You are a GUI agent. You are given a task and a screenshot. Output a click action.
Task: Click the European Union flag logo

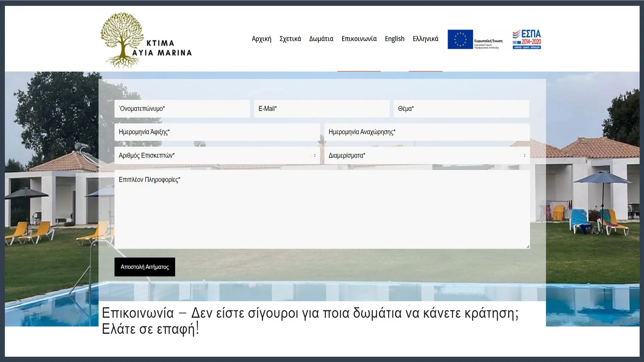coord(460,39)
